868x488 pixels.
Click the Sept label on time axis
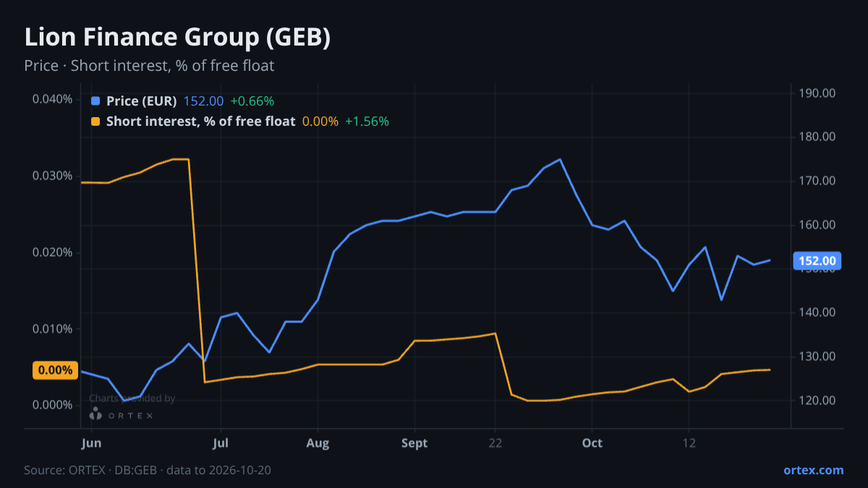414,442
